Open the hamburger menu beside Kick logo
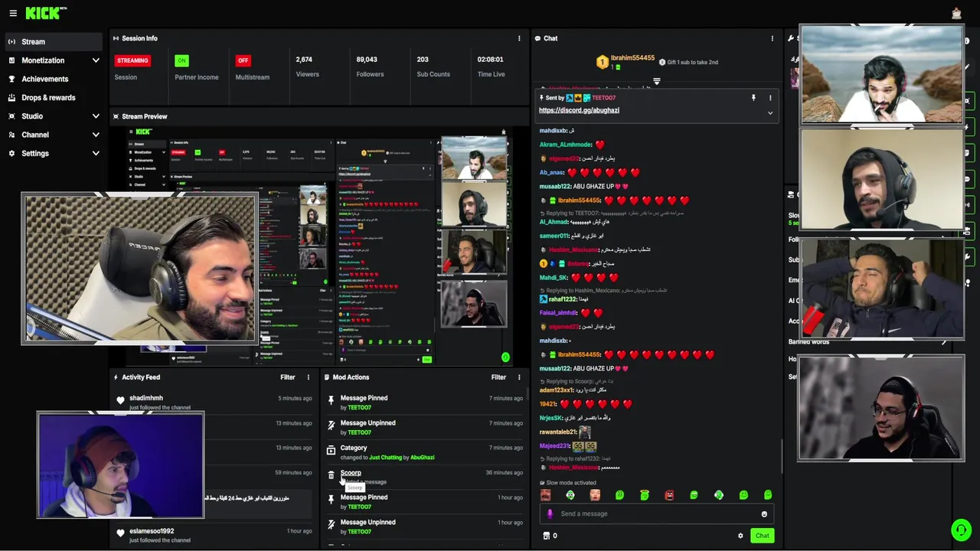The width and height of the screenshot is (980, 551). point(13,13)
